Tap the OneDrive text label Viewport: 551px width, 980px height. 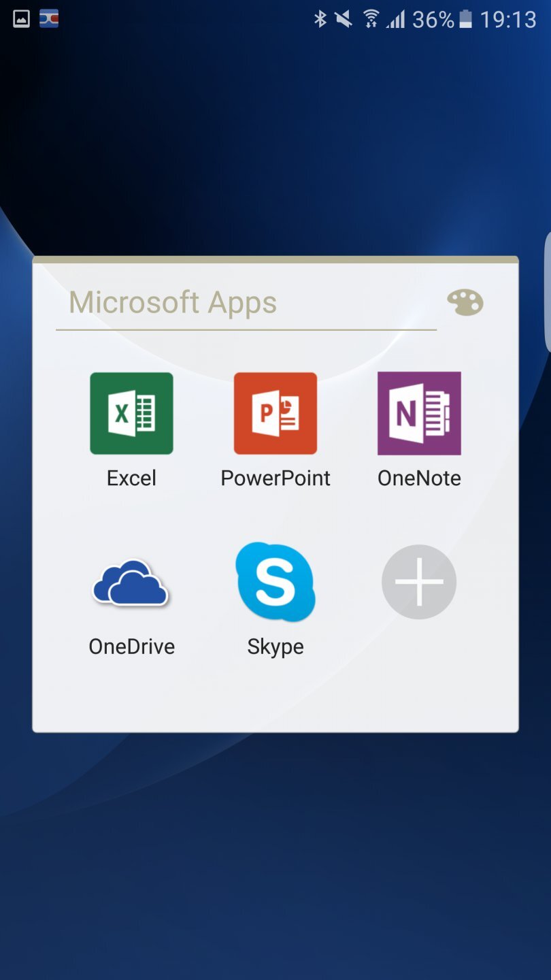(131, 647)
